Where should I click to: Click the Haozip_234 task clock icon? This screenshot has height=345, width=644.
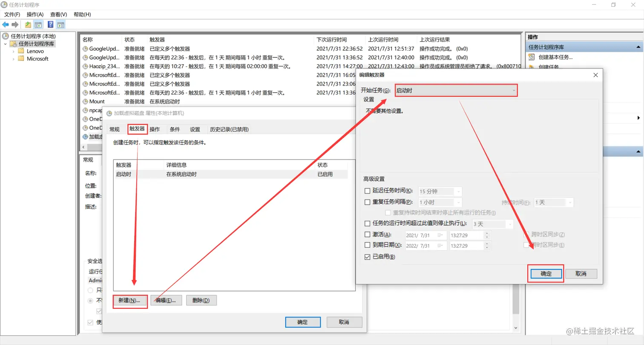(x=85, y=66)
